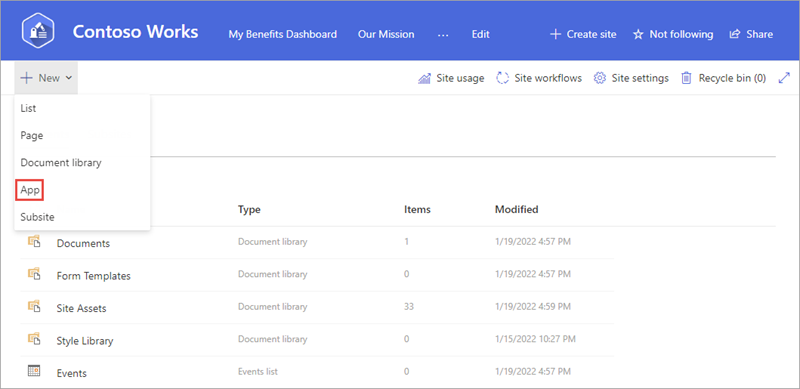Click the Form Templates library icon

point(34,274)
